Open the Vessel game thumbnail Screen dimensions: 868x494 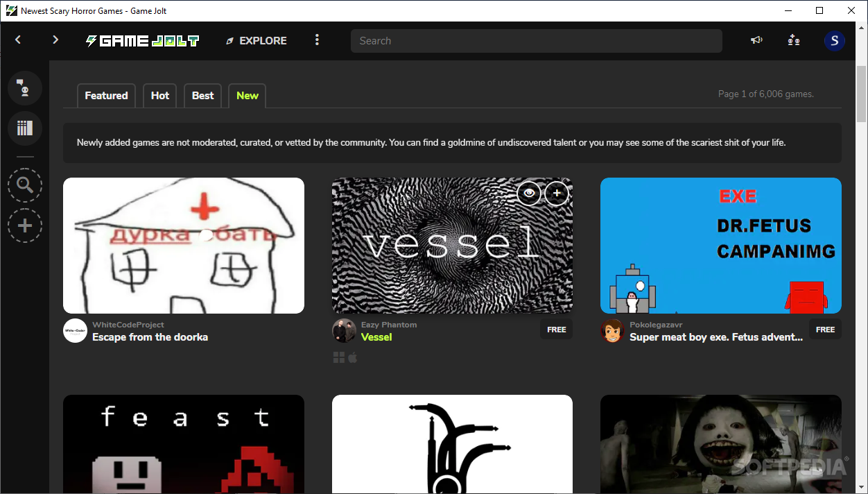(452, 246)
